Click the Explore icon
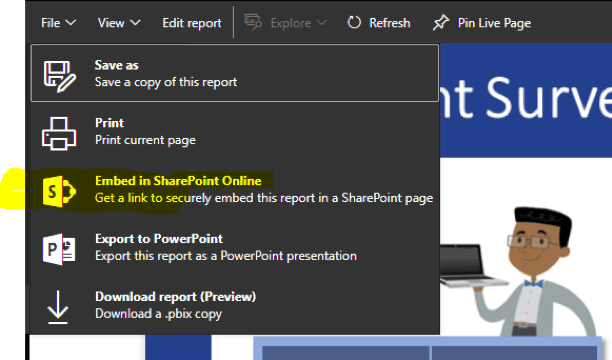 click(x=253, y=22)
